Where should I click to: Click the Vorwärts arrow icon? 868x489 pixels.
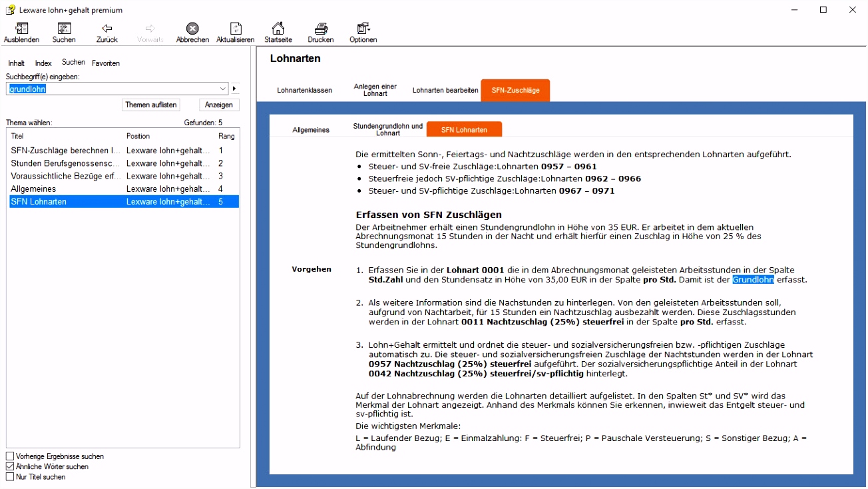tap(150, 29)
